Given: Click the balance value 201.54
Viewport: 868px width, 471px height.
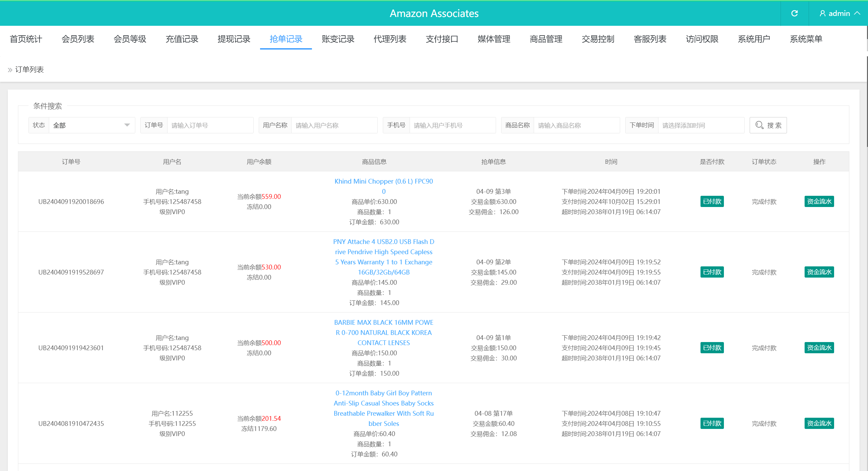Looking at the screenshot, I should tap(271, 418).
